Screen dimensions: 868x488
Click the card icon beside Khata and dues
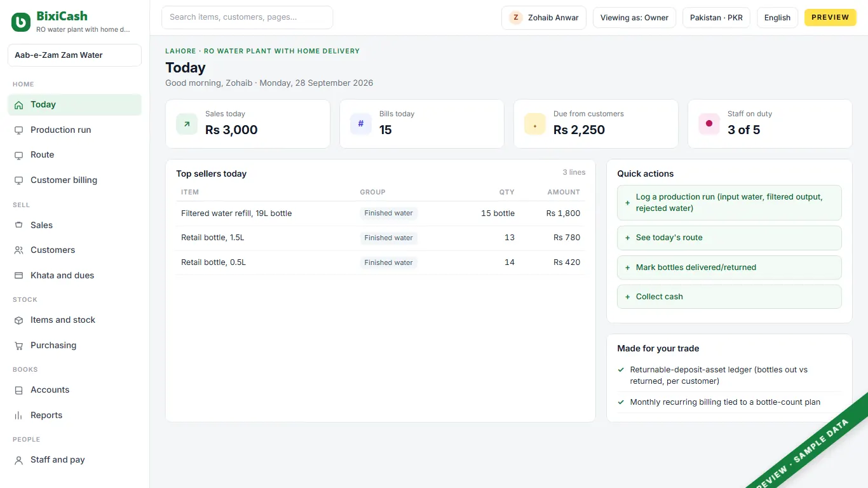pyautogui.click(x=18, y=276)
